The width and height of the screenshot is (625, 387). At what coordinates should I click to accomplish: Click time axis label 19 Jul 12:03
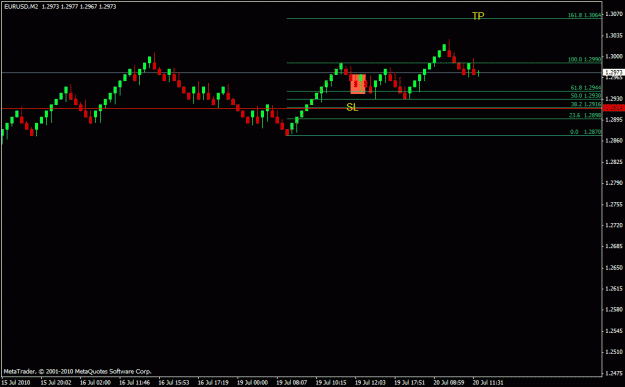pyautogui.click(x=370, y=383)
